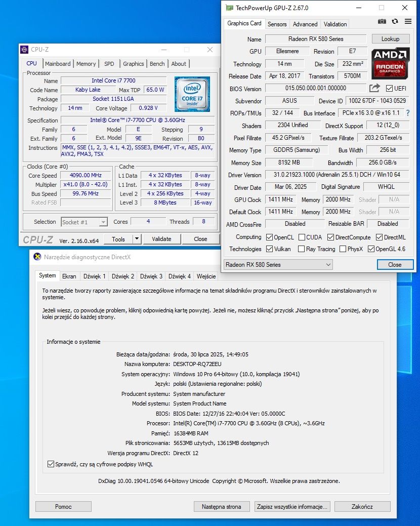Open the Dźwięk 1 tab

95,276
